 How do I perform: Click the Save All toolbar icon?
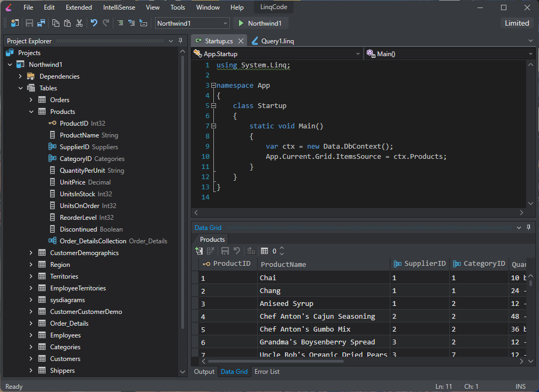click(41, 23)
